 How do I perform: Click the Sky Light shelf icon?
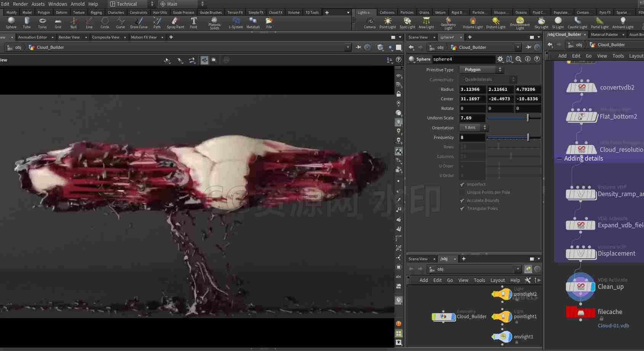point(541,23)
